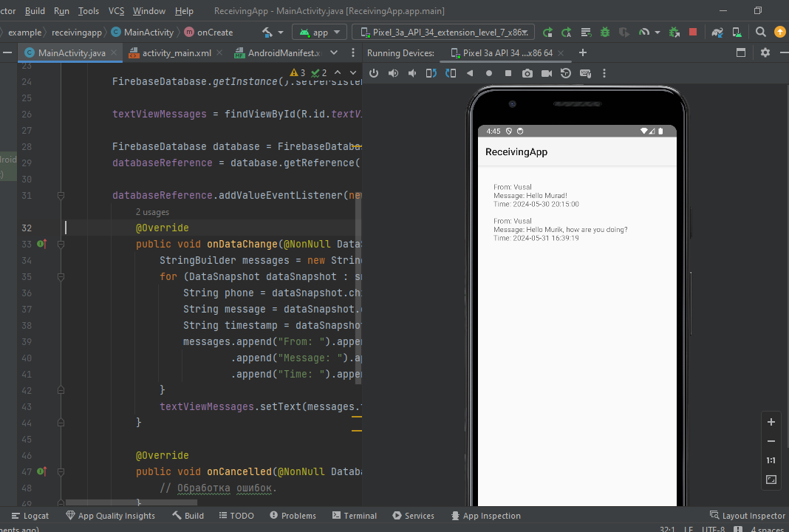The image size is (789, 532).
Task: Rotate the emulator device left
Action: 431,73
